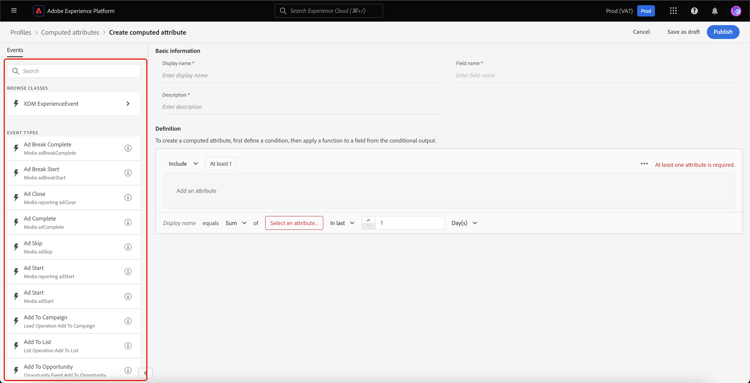Viewport: 750px width, 383px height.
Task: Show info for Add To Opportunity event
Action: tap(128, 370)
